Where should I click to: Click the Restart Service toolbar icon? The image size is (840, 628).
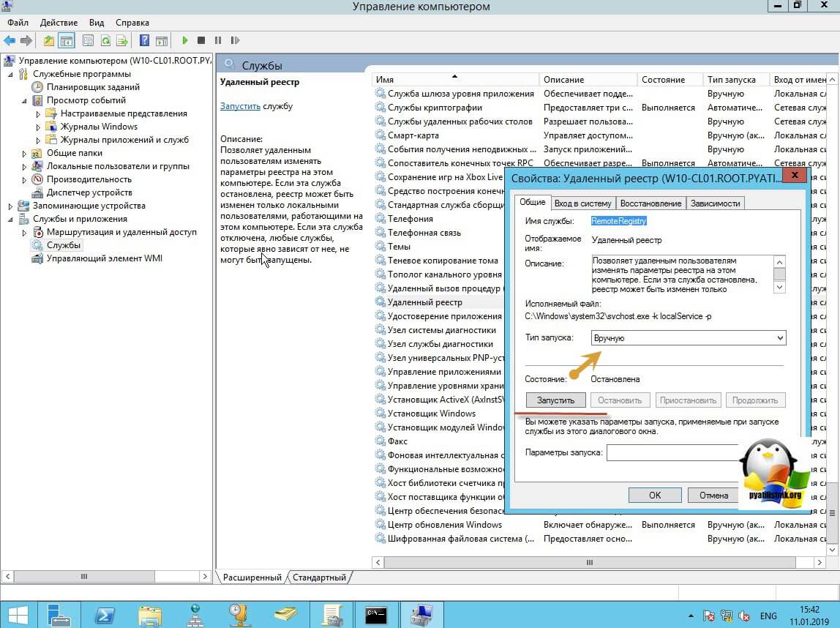pyautogui.click(x=235, y=40)
